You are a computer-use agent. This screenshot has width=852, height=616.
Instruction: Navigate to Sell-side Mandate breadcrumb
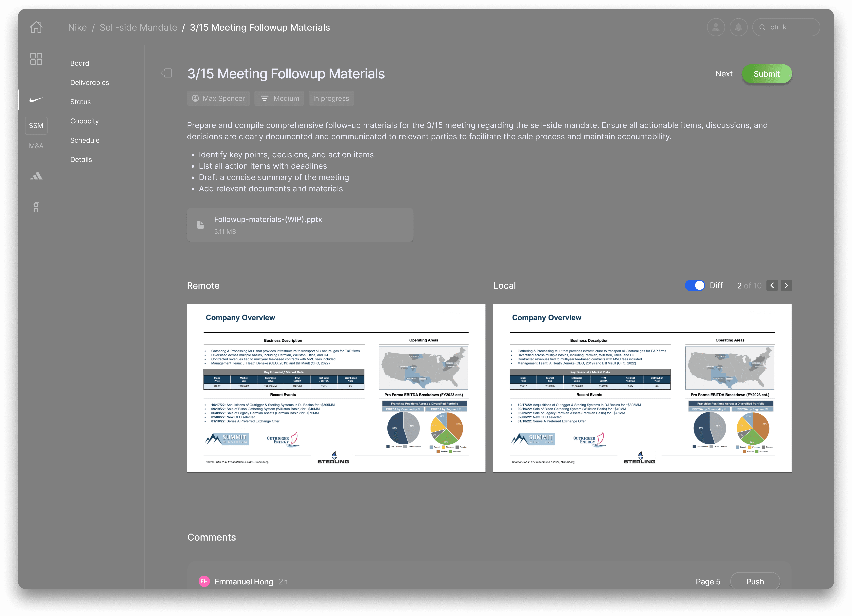(138, 27)
